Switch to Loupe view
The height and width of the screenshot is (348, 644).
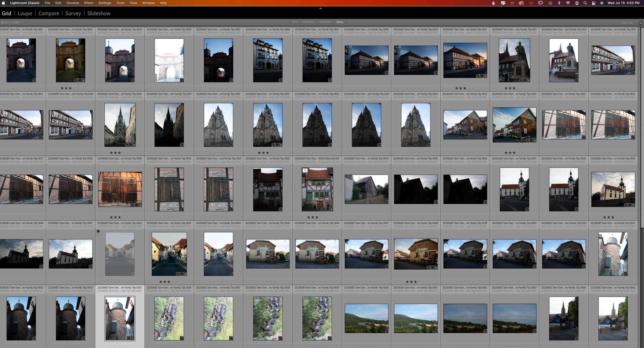25,13
